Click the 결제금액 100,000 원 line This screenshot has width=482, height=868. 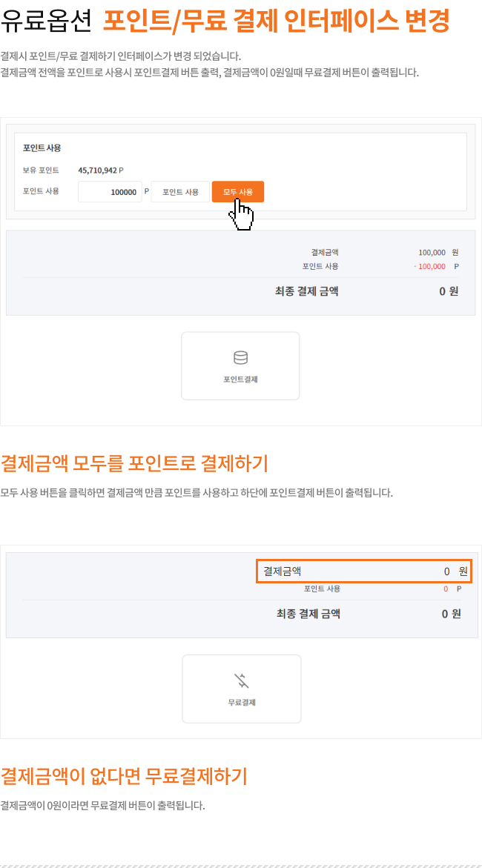[x=385, y=253]
